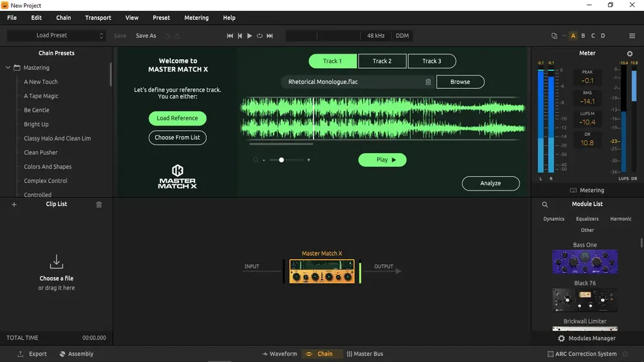Clear the Clip List with trash icon
This screenshot has width=644, height=362.
(x=99, y=204)
